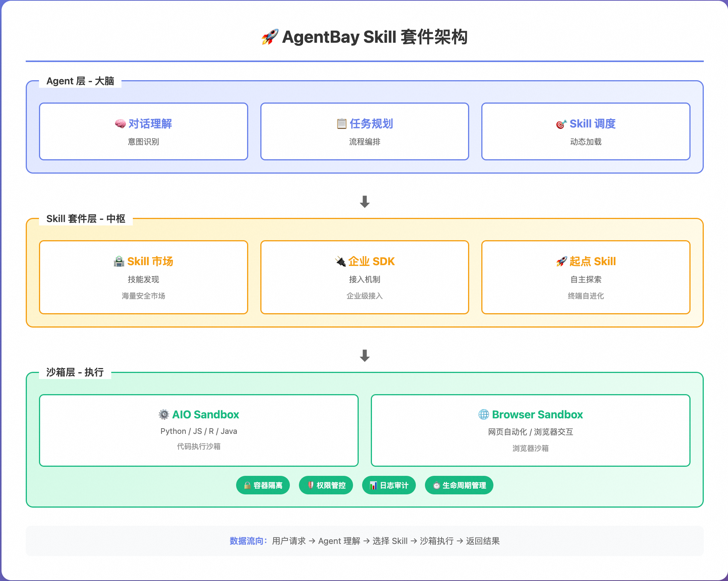Click the gear icon beside AIO Sandbox
Viewport: 728px width, 581px height.
164,415
